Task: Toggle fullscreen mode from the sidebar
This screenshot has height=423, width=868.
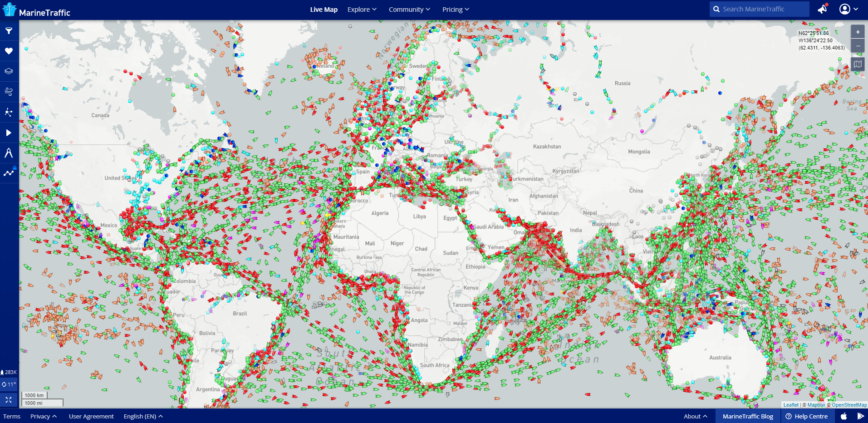Action: 9,400
